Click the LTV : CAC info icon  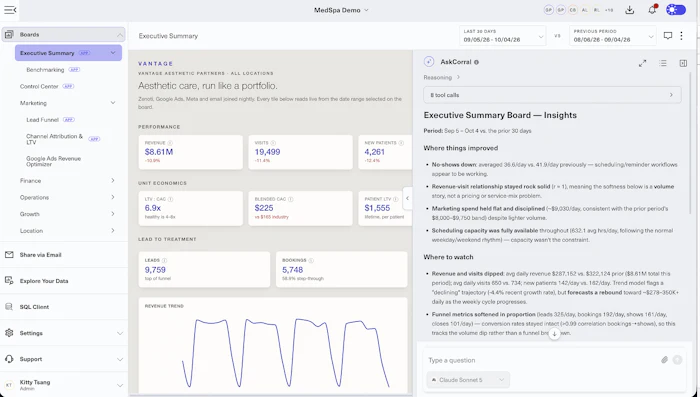coord(171,199)
